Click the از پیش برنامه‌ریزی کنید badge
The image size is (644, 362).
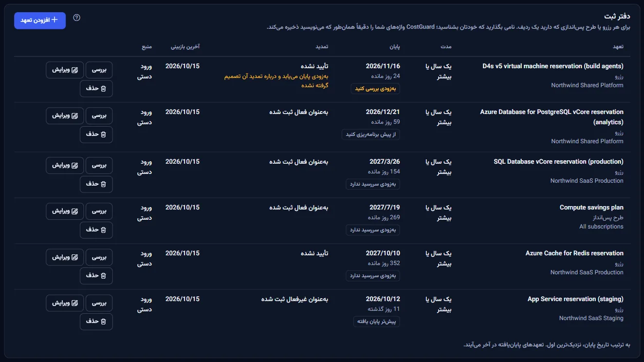[371, 134]
